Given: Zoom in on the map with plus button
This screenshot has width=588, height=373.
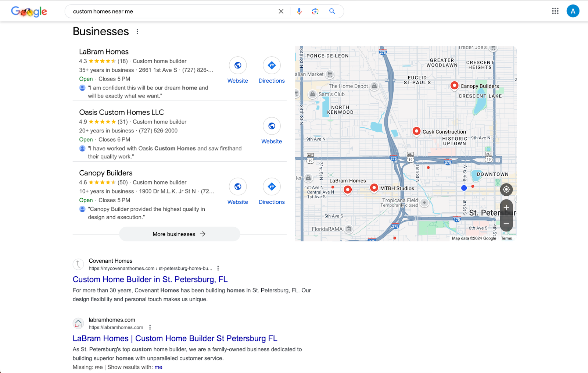Looking at the screenshot, I should point(506,208).
